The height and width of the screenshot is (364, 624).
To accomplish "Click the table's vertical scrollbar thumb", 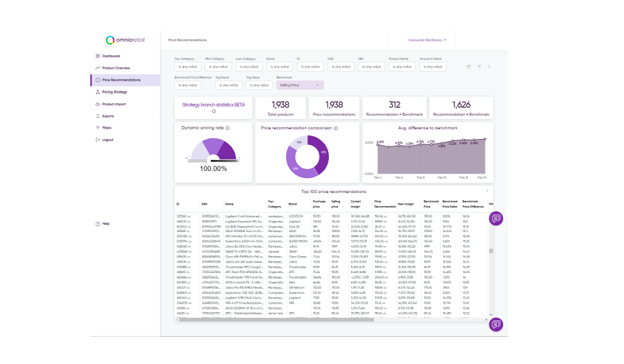I will (491, 251).
